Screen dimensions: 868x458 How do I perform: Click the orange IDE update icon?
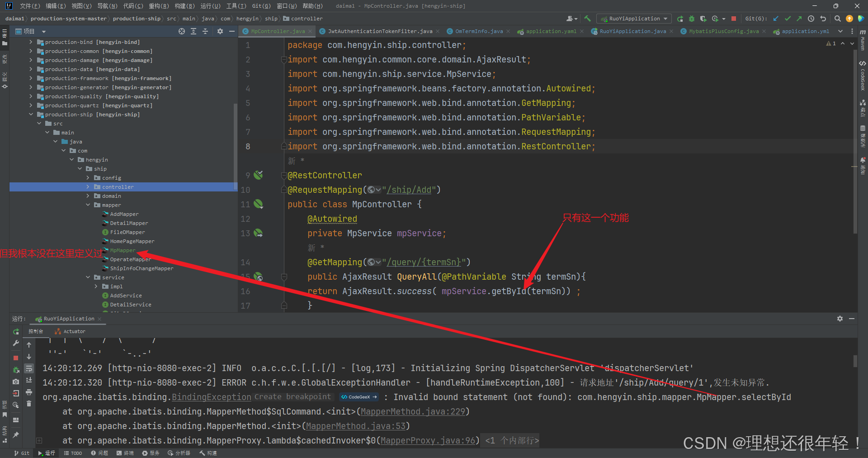click(849, 19)
